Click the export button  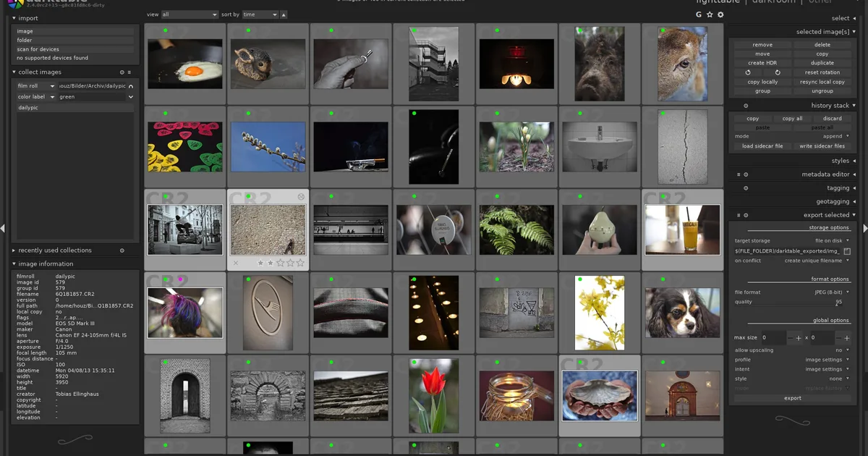click(793, 398)
